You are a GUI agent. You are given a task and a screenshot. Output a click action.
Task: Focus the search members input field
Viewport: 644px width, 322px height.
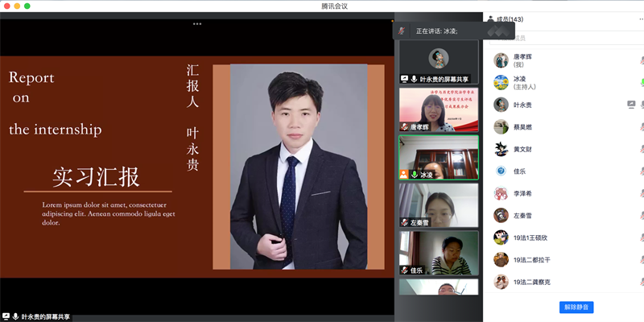click(x=565, y=38)
